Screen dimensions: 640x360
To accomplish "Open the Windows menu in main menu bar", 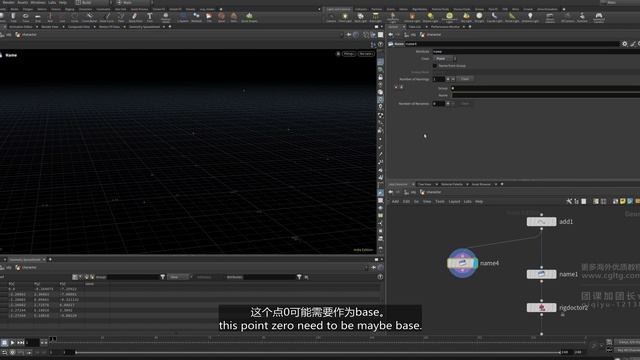I will pos(38,2).
